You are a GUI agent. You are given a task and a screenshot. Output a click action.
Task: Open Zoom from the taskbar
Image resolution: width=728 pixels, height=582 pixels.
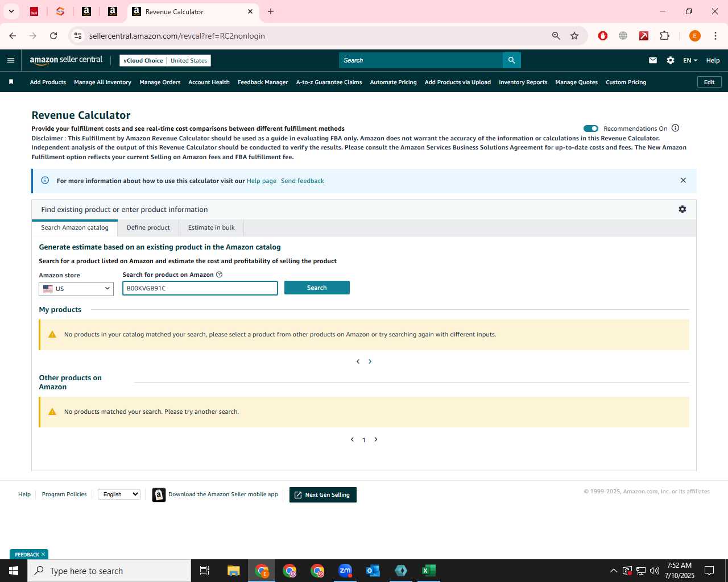pyautogui.click(x=345, y=571)
